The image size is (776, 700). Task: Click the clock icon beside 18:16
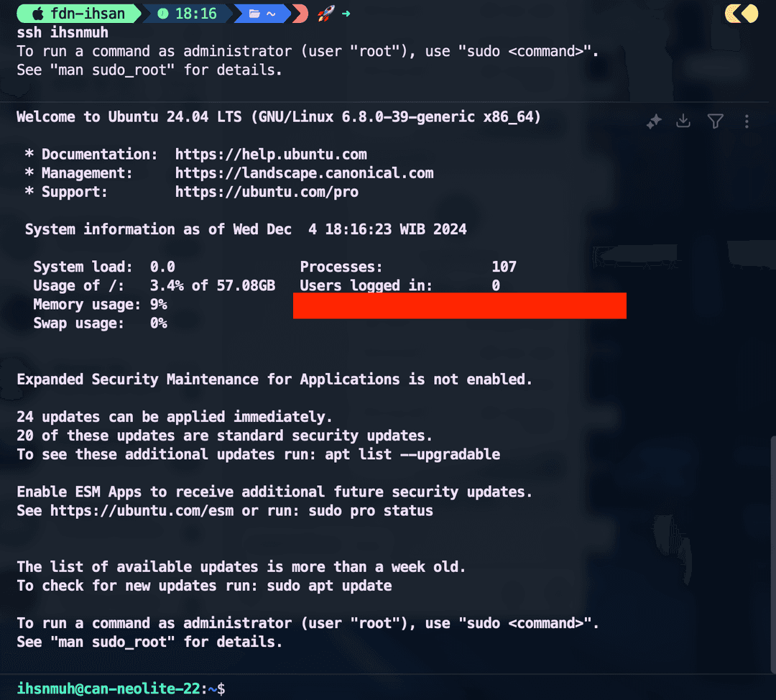coord(163,14)
